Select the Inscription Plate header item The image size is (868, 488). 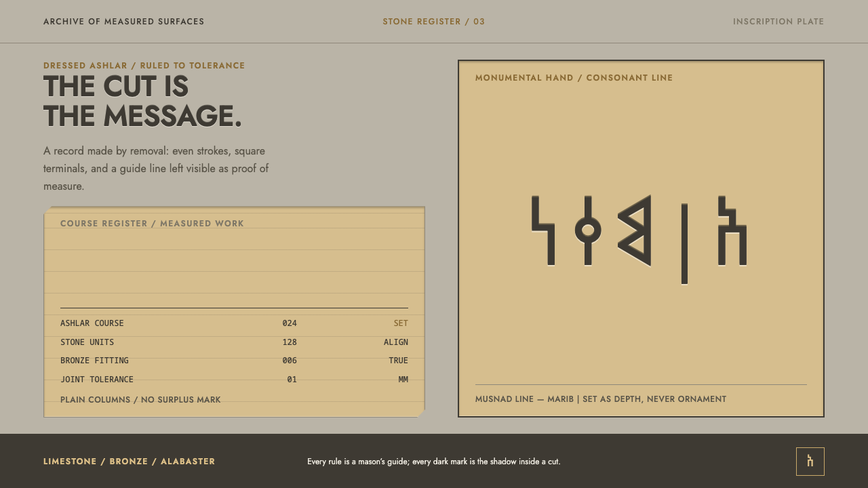pos(778,22)
